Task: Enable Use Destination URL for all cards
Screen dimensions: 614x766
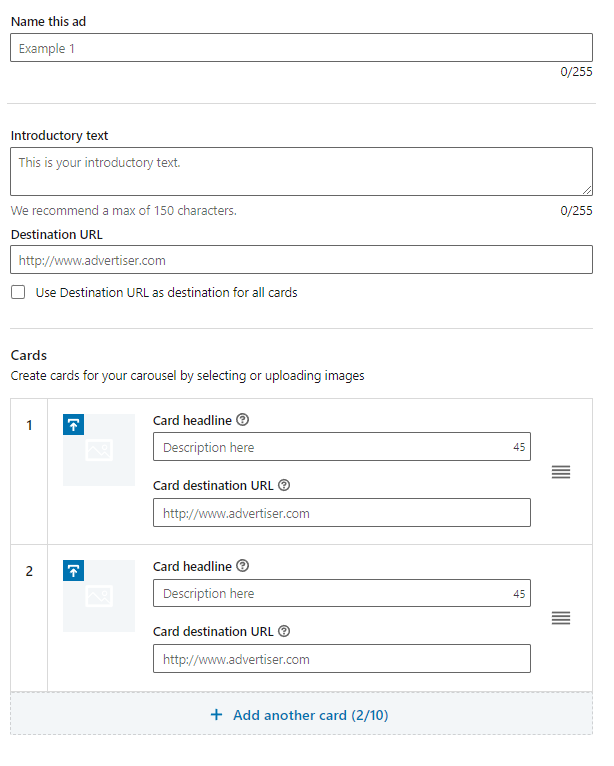Action: pos(18,293)
